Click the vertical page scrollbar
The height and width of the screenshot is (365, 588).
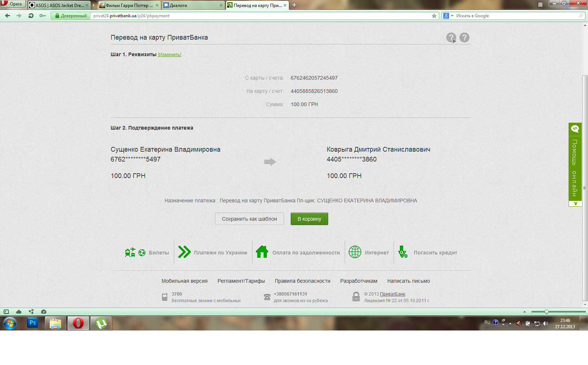coord(585,187)
